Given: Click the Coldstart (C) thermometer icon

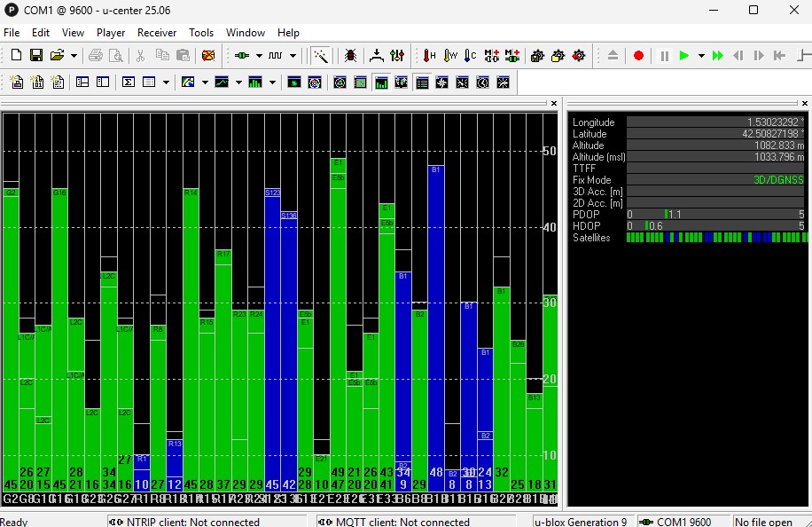Looking at the screenshot, I should [470, 55].
